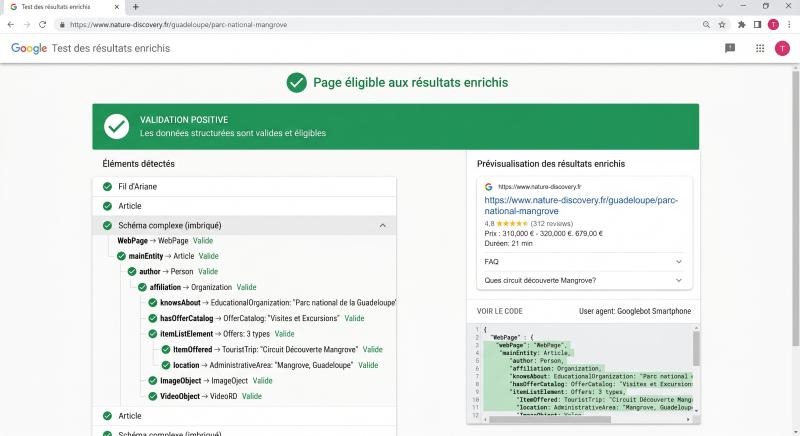The image size is (800, 436).
Task: Click the check icon next to itemListElement
Action: (x=152, y=334)
